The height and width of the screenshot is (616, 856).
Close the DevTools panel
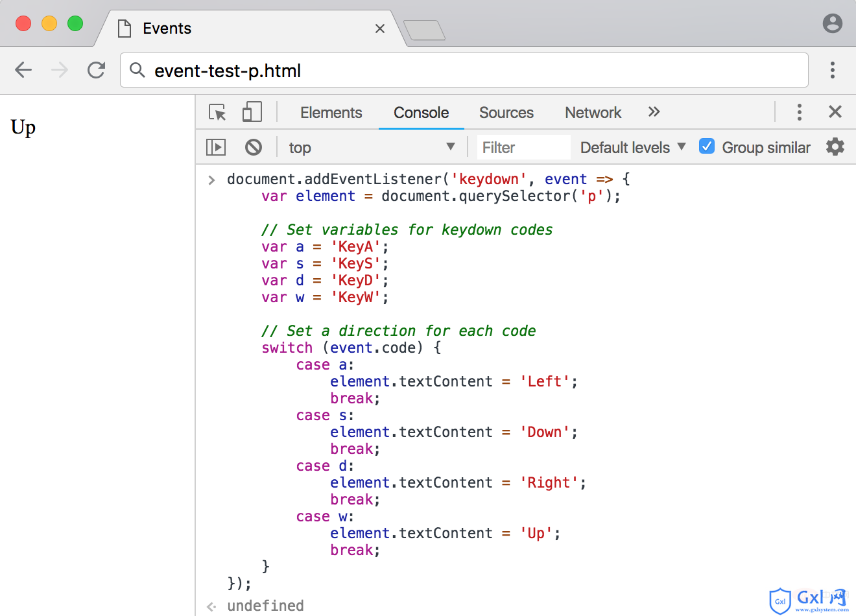(x=835, y=112)
